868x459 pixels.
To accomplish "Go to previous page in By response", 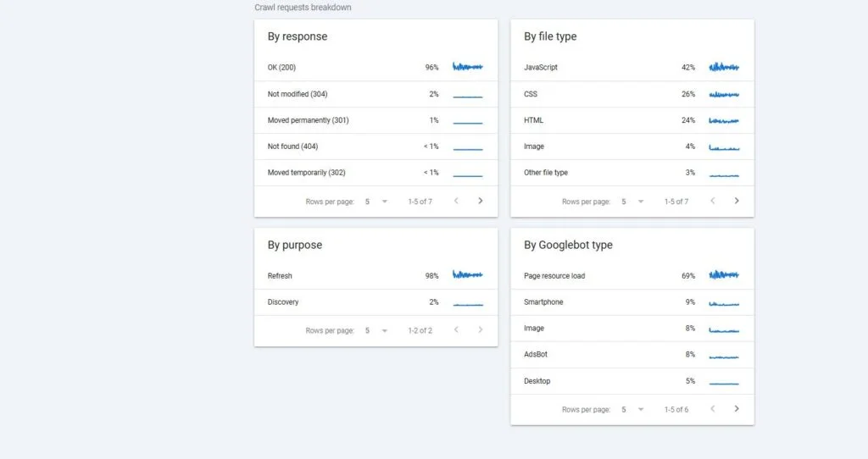I will (x=456, y=201).
